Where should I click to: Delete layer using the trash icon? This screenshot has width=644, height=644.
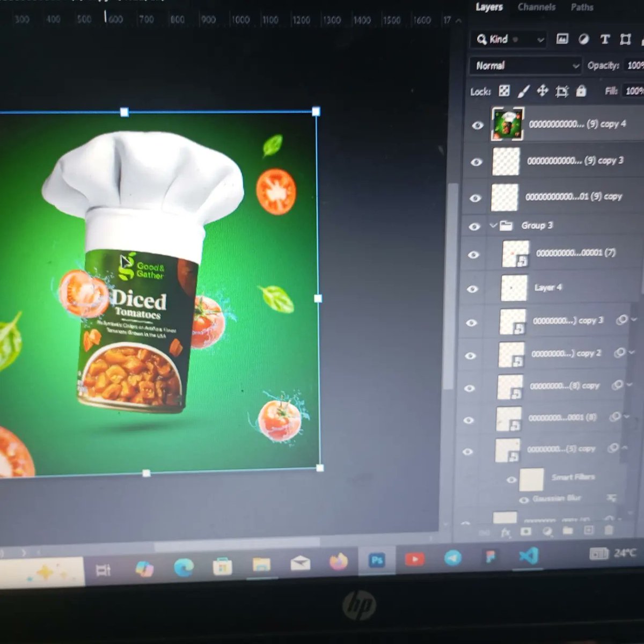click(609, 531)
